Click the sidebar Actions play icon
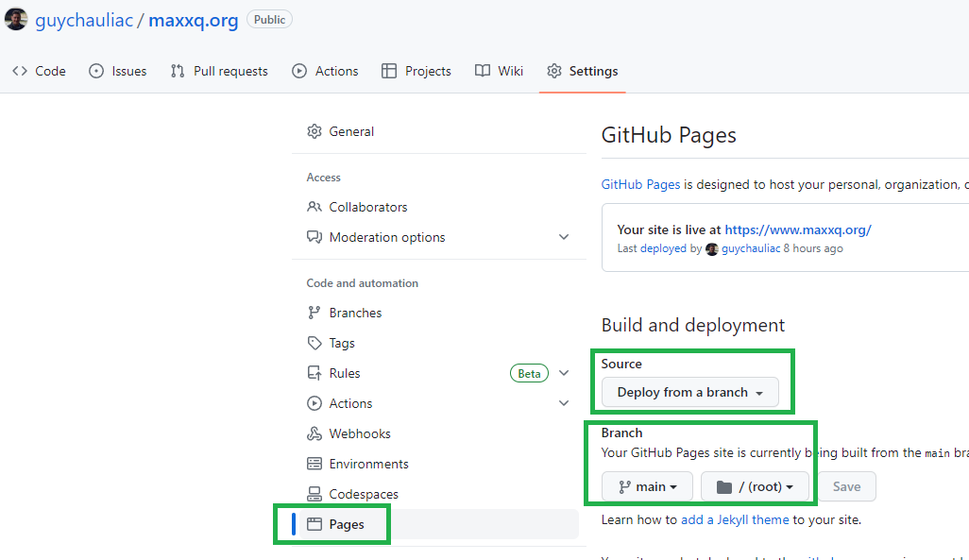This screenshot has height=560, width=969. click(314, 403)
